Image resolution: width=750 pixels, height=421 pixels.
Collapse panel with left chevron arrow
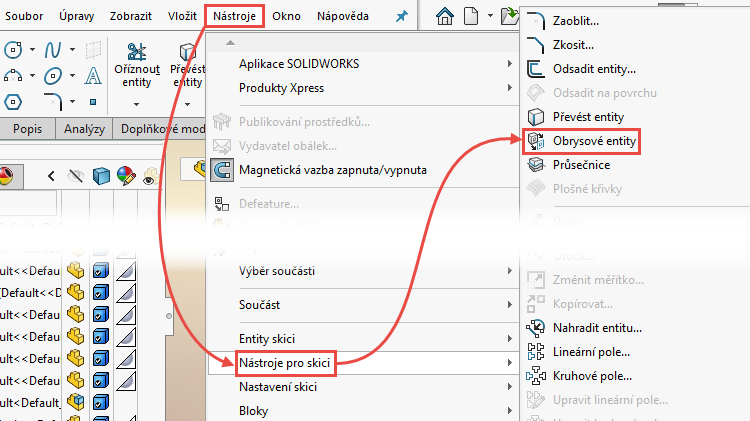pos(51,176)
